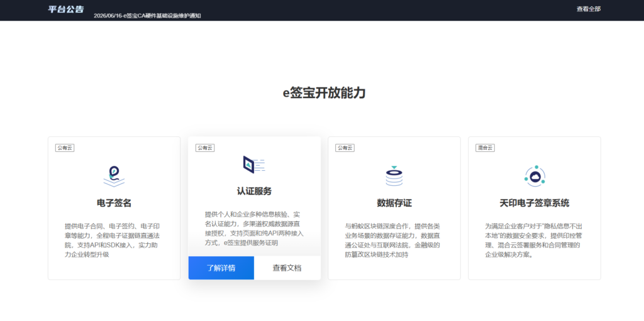Screen dimensions: 644x321
Task: Open 了解详情 for 认证服务
Action: [221, 268]
